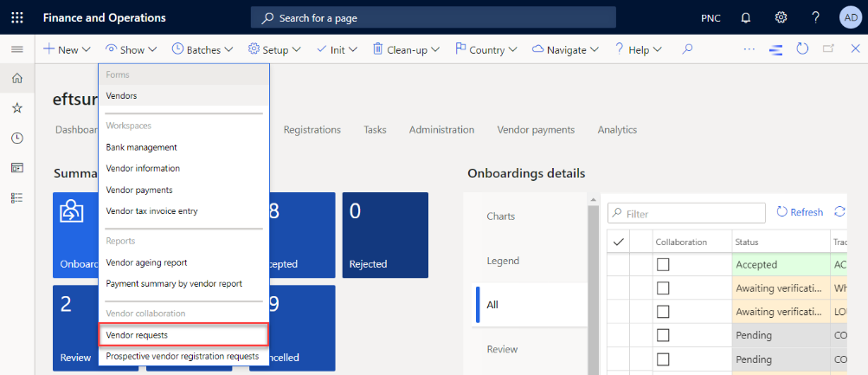The width and height of the screenshot is (868, 375).
Task: Switch to Administration tab
Action: 441,130
